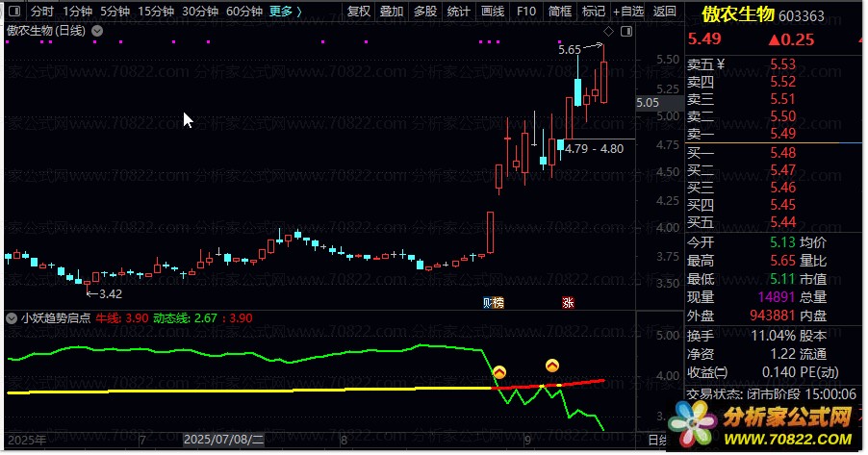Click the 收益(二) value 0.140
Screen dimensions: 868x455
[x=779, y=372]
